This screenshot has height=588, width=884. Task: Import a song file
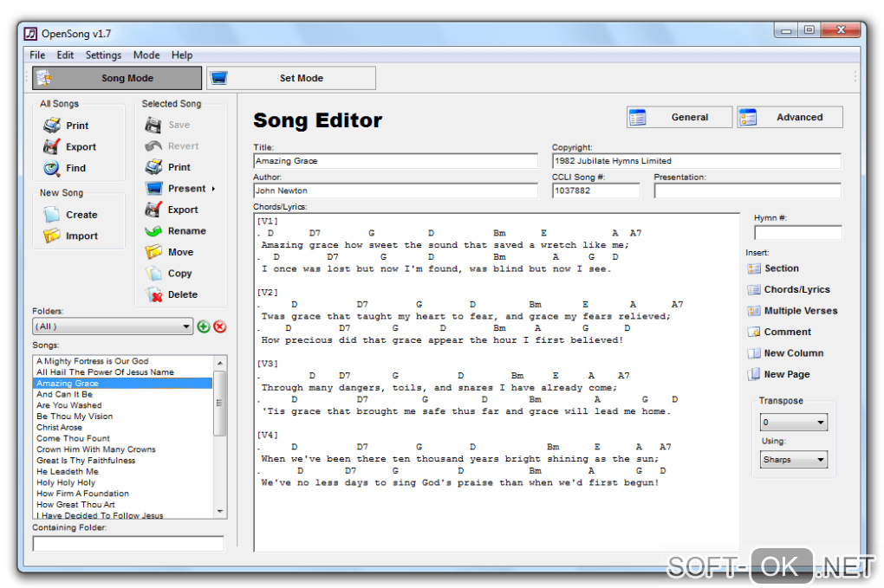point(70,236)
